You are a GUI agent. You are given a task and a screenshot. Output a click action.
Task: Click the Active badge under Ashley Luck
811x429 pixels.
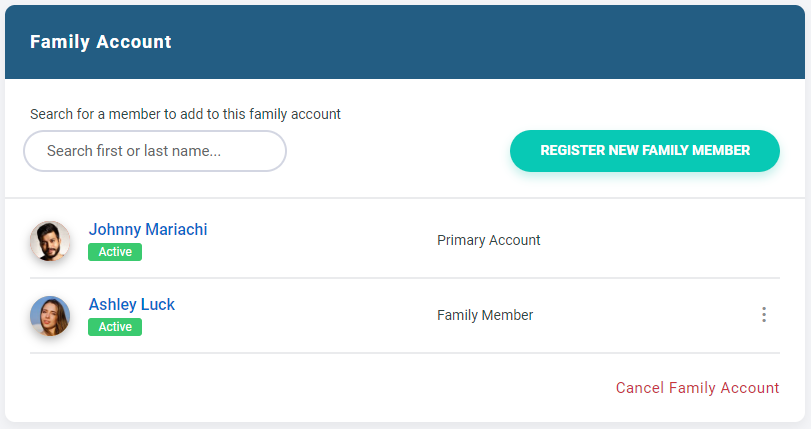tap(115, 327)
